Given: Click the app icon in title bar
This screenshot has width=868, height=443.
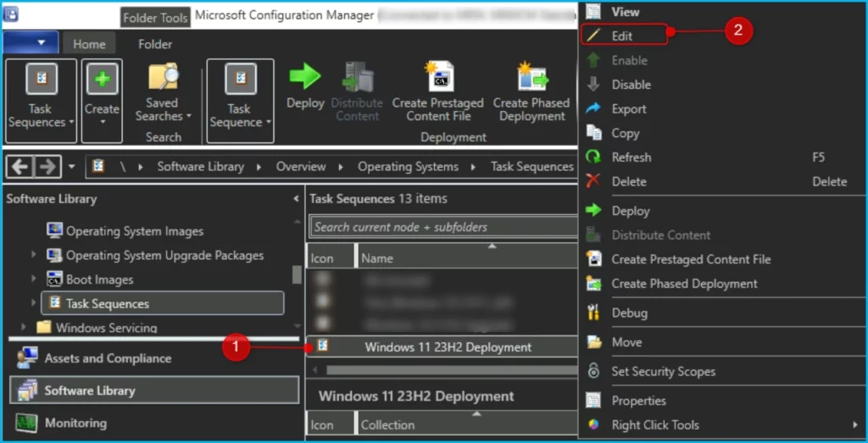Looking at the screenshot, I should point(10,14).
